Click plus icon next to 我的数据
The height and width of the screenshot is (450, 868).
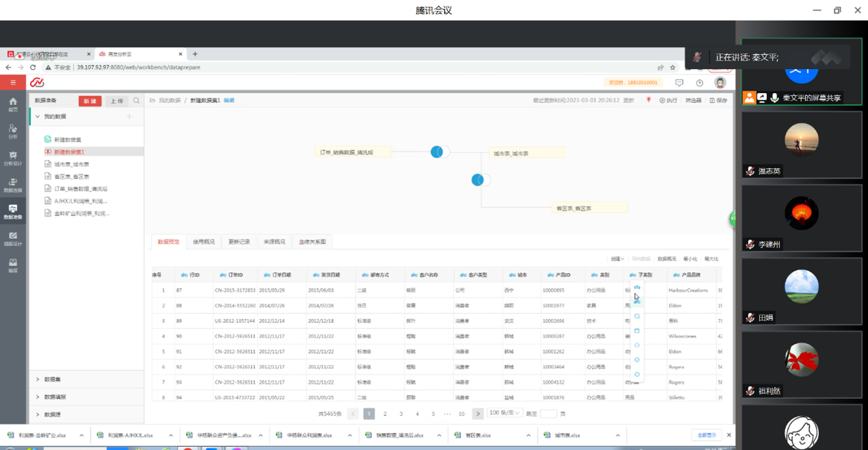(129, 117)
